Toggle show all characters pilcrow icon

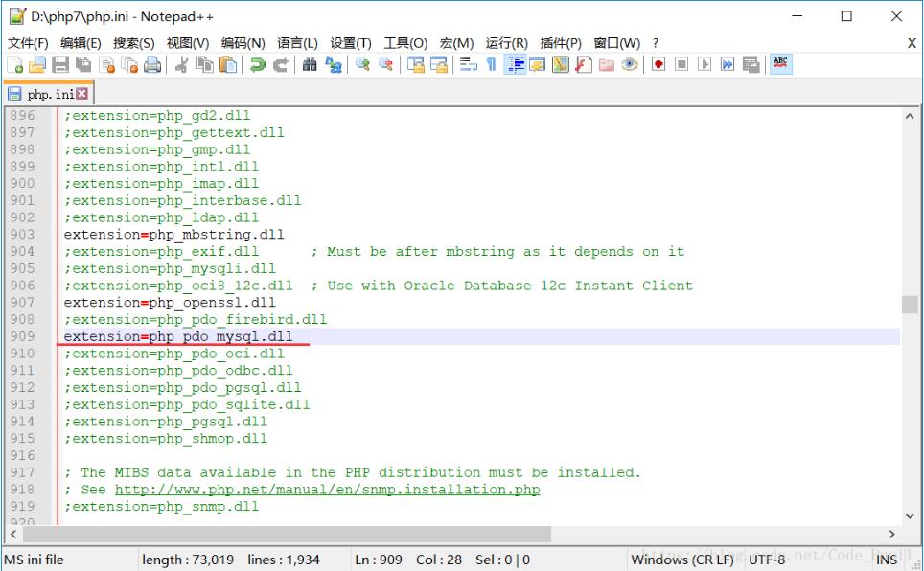[491, 64]
